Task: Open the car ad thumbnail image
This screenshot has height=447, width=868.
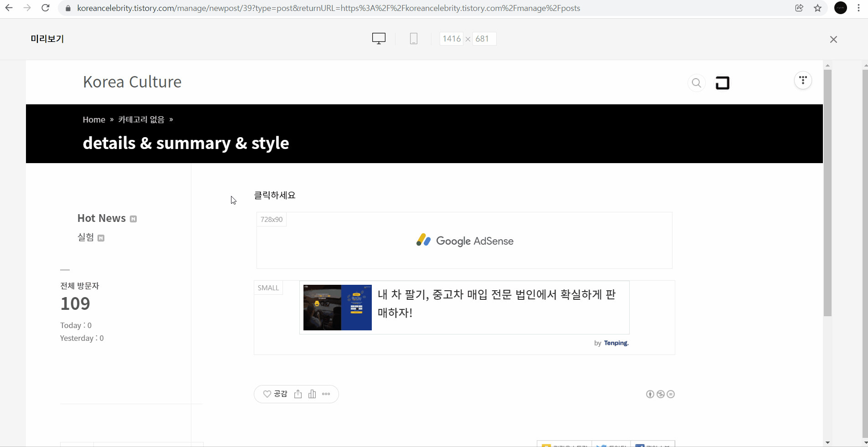Action: coord(338,308)
